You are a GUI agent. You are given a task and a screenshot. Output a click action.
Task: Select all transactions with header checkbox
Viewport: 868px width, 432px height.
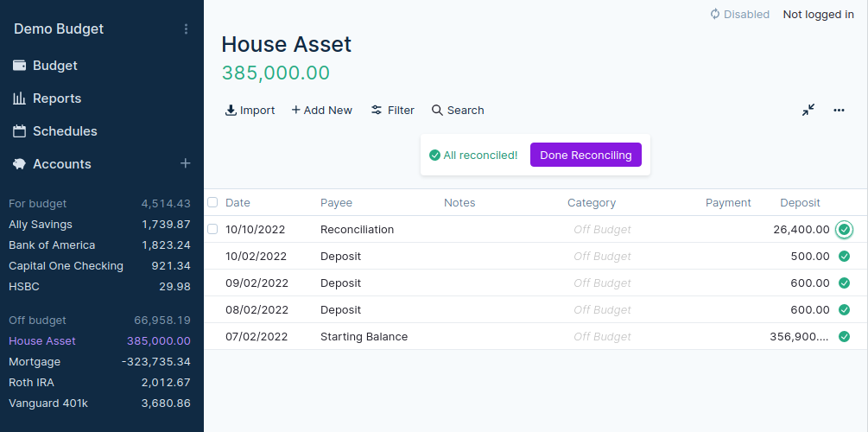tap(212, 202)
